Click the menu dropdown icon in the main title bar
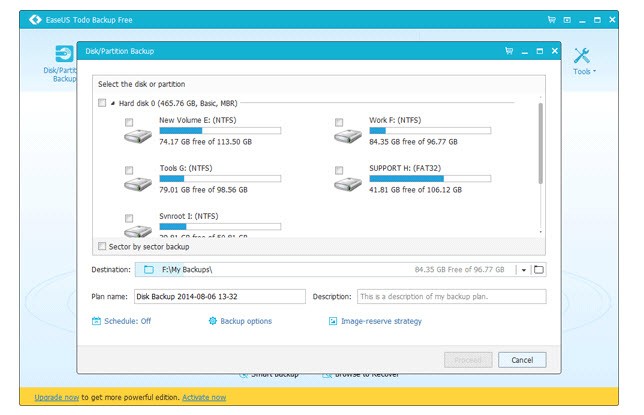The height and width of the screenshot is (415, 644). [x=567, y=20]
